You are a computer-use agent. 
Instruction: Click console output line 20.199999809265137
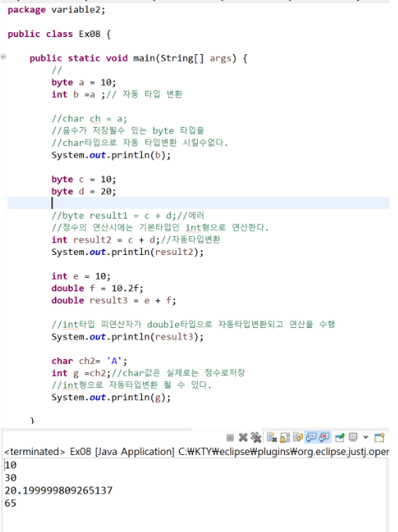pos(58,490)
